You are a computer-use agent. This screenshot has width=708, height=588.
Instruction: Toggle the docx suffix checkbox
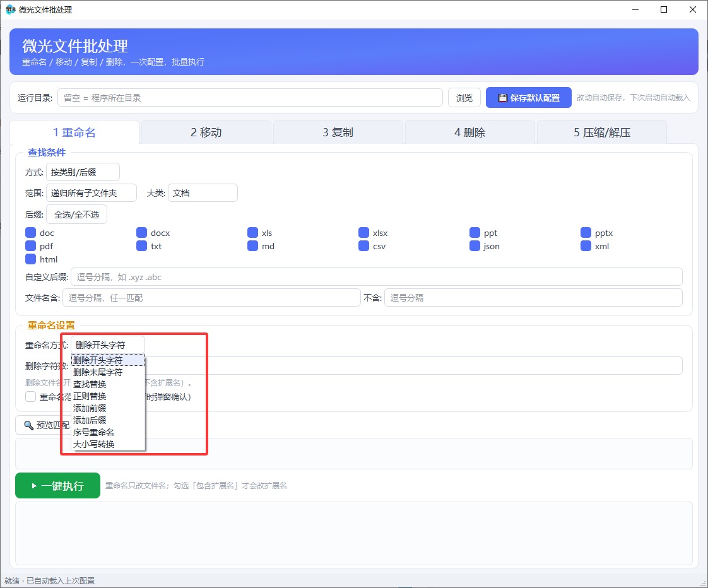pos(142,233)
